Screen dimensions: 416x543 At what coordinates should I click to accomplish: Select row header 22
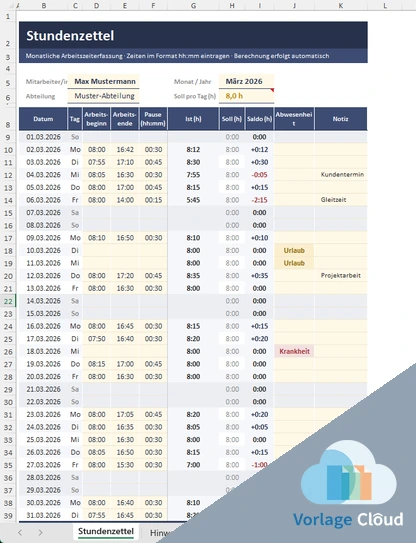8,301
